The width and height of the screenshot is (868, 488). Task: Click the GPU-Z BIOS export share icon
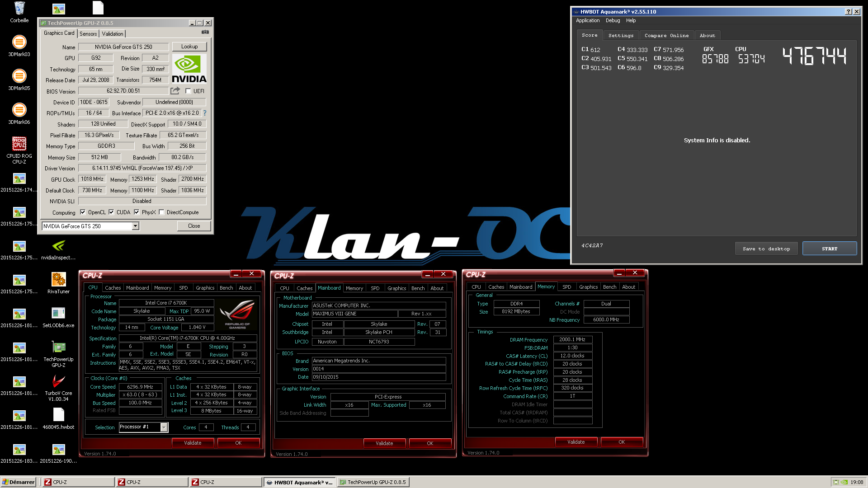point(175,91)
